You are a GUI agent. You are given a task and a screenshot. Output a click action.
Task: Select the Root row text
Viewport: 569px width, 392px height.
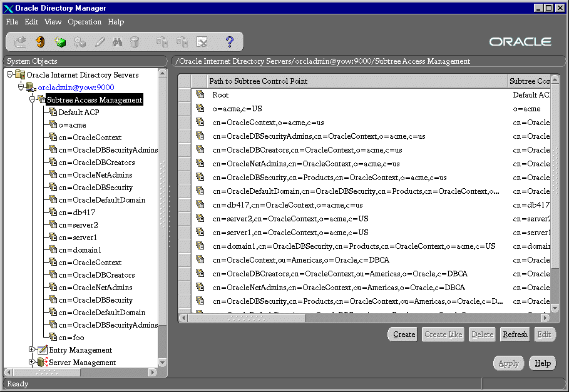pos(220,95)
